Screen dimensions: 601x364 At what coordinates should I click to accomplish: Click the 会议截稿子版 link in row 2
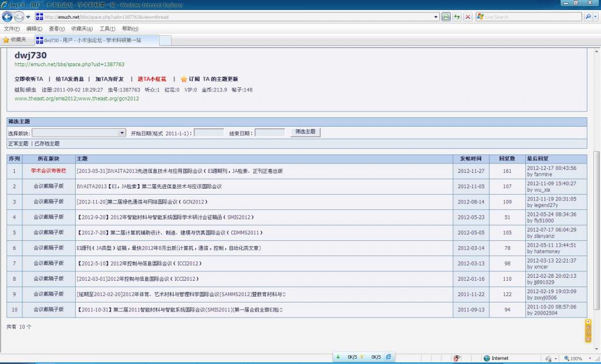(49, 186)
